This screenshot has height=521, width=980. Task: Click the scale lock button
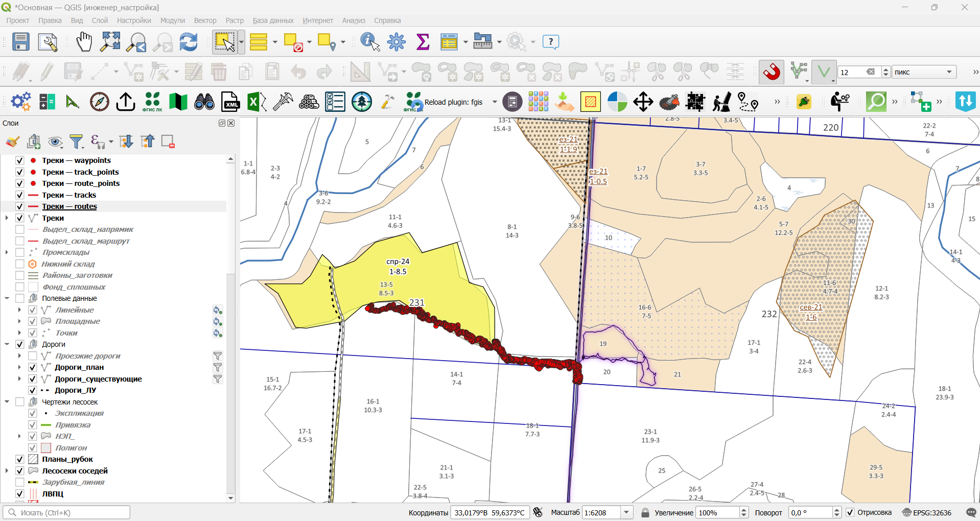pyautogui.click(x=645, y=512)
